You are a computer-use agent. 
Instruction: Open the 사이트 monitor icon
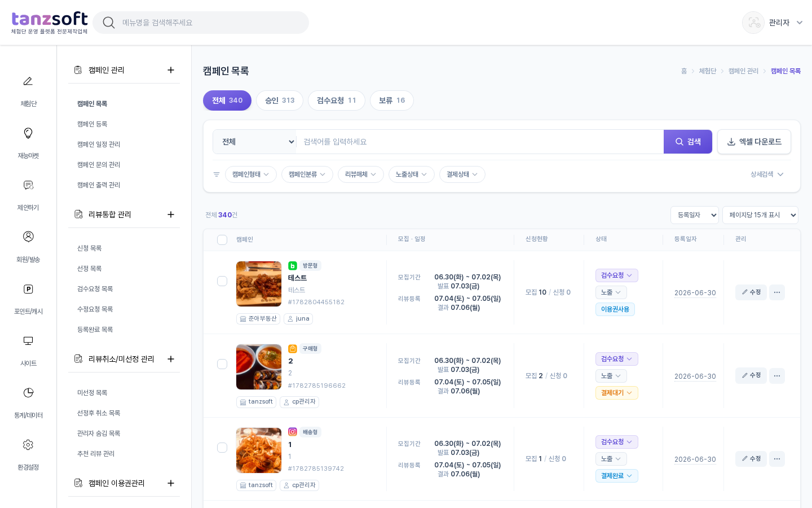(x=28, y=341)
